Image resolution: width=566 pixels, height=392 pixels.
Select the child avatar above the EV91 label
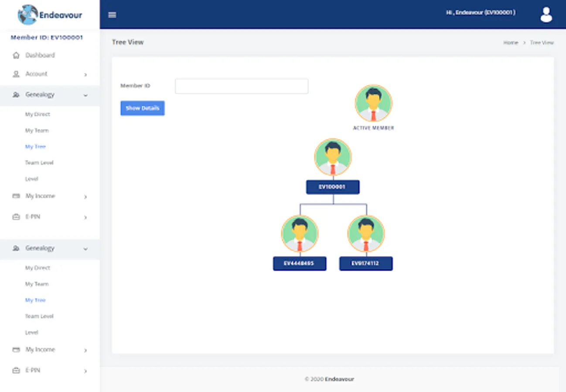[x=366, y=233]
